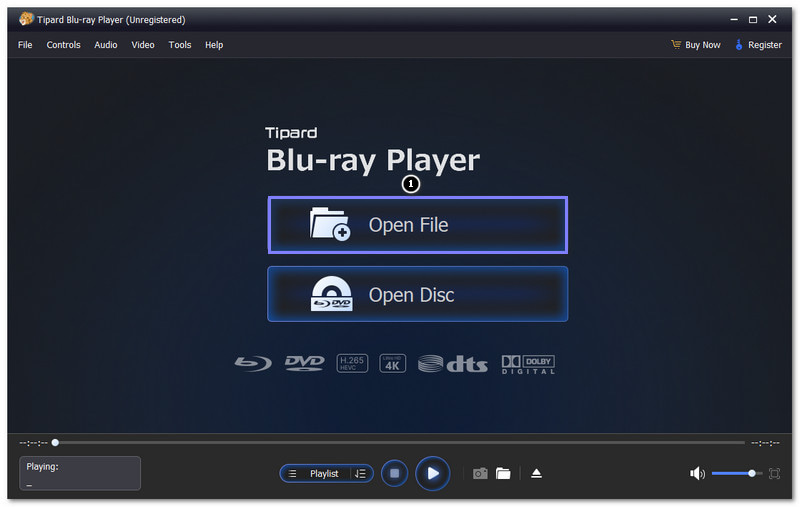Click the app logo icon in the title bar
800x507 pixels.
(26, 19)
